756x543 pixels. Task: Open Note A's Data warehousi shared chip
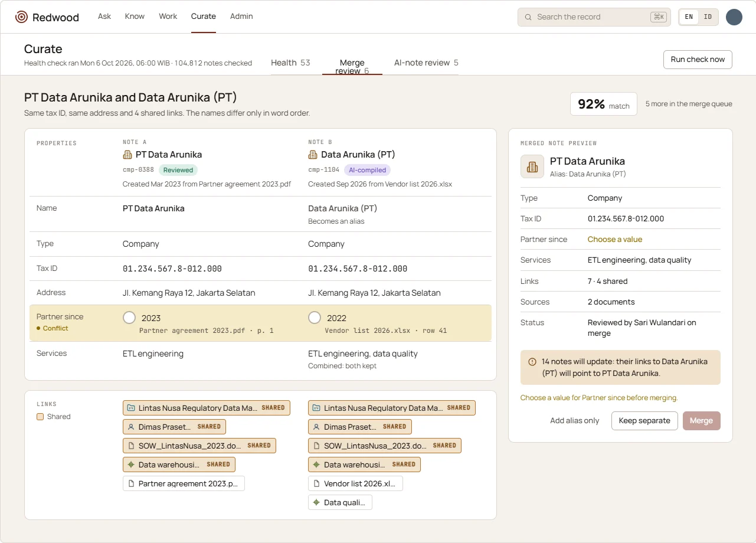(x=179, y=465)
